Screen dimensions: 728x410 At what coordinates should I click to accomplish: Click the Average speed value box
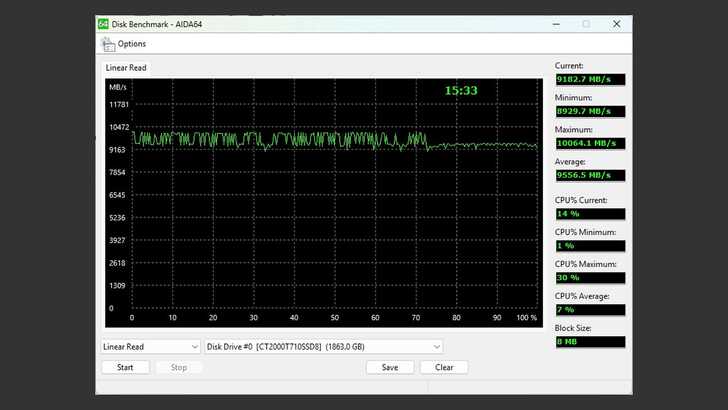(x=590, y=175)
